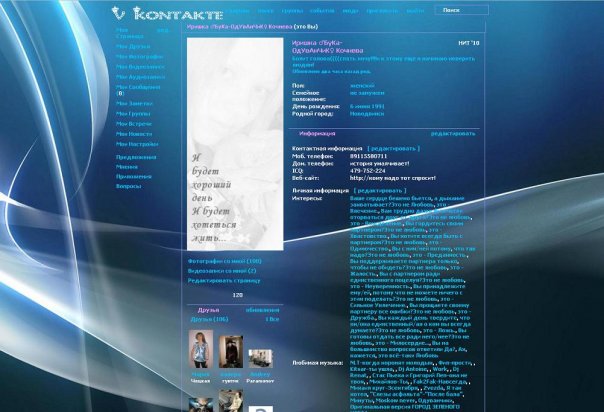Click the Все link in Друзья

[x=272, y=320]
